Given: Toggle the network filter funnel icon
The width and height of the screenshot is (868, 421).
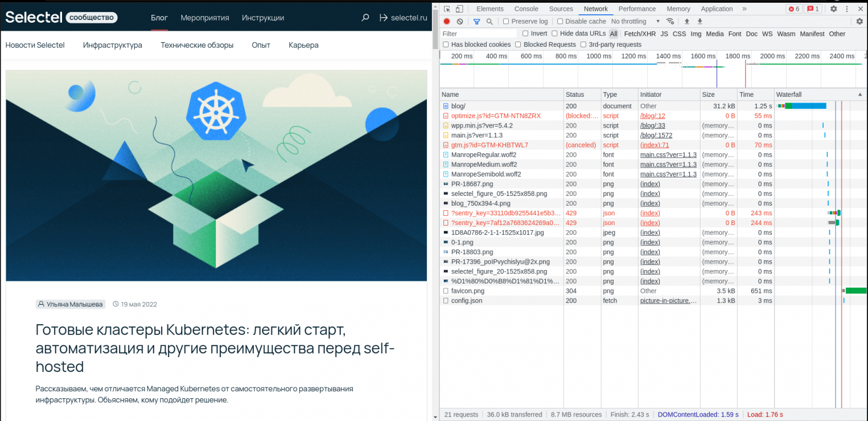Looking at the screenshot, I should click(476, 22).
